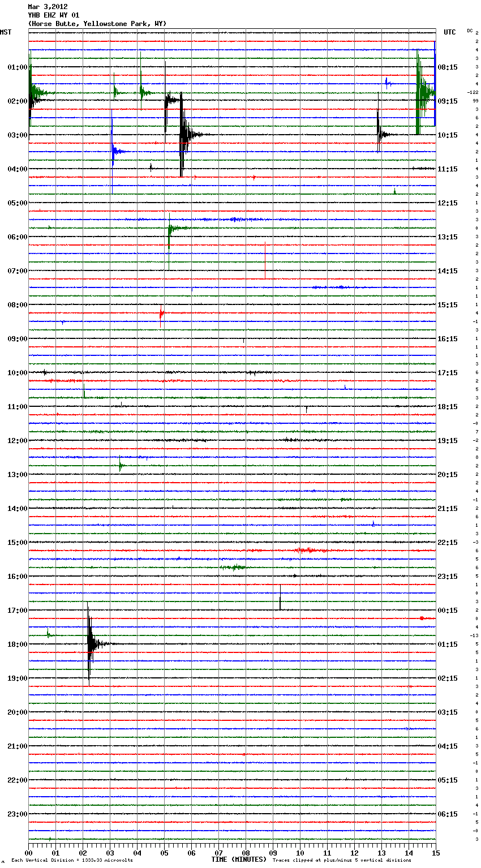Click the '03:15' UTC time label
This screenshot has width=481, height=868.
(x=448, y=712)
